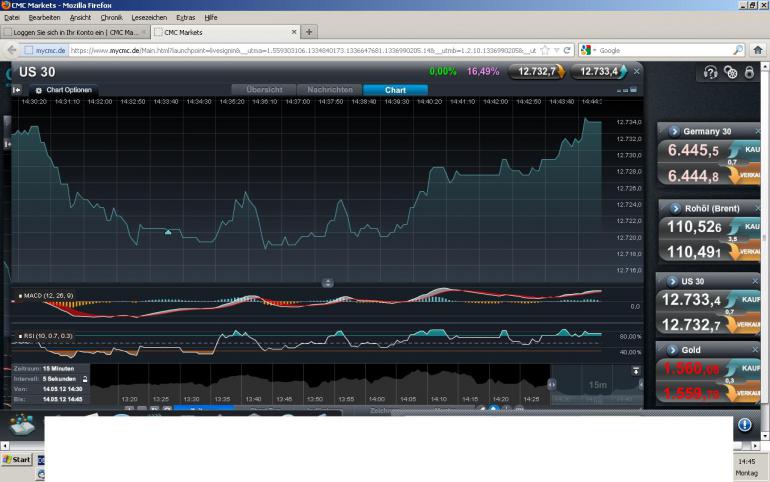The height and width of the screenshot is (482, 770).
Task: Close the US 30 chart panel
Action: pos(636,72)
